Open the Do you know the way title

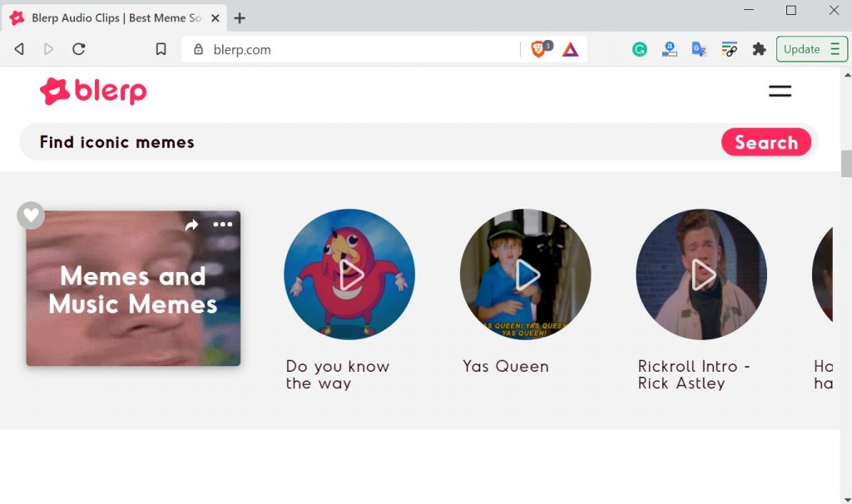pyautogui.click(x=338, y=375)
